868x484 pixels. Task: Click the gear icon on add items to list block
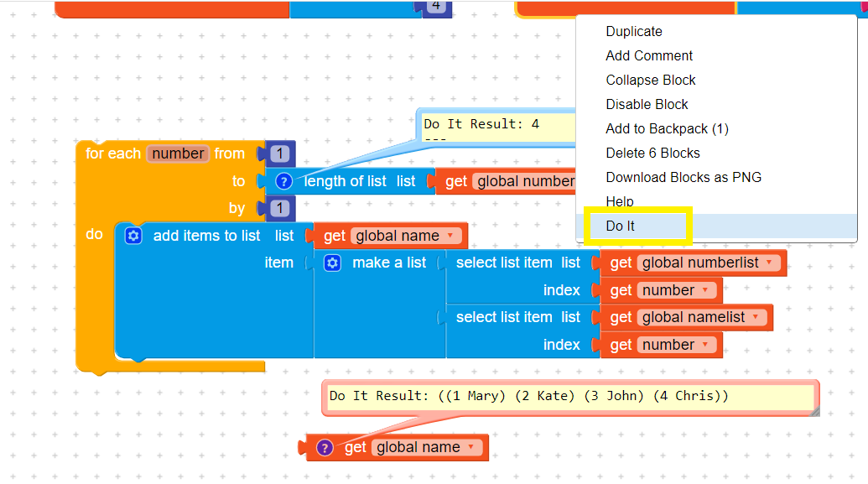coord(133,236)
